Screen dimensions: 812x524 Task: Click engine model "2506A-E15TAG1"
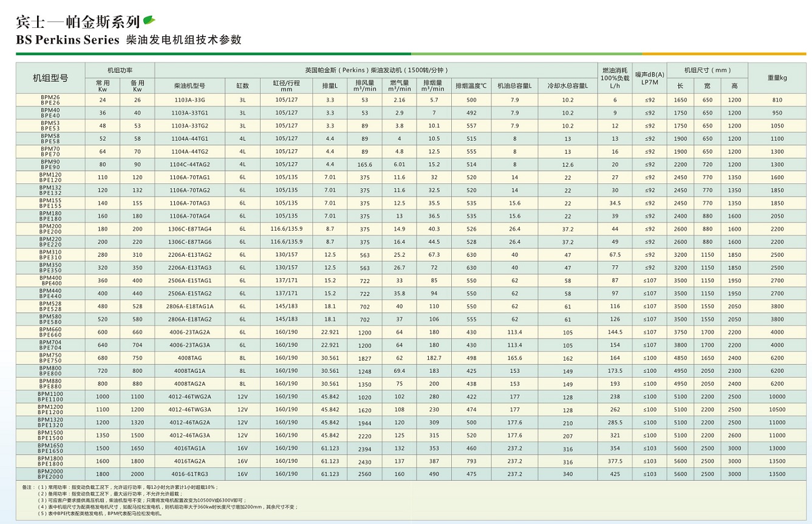click(189, 281)
